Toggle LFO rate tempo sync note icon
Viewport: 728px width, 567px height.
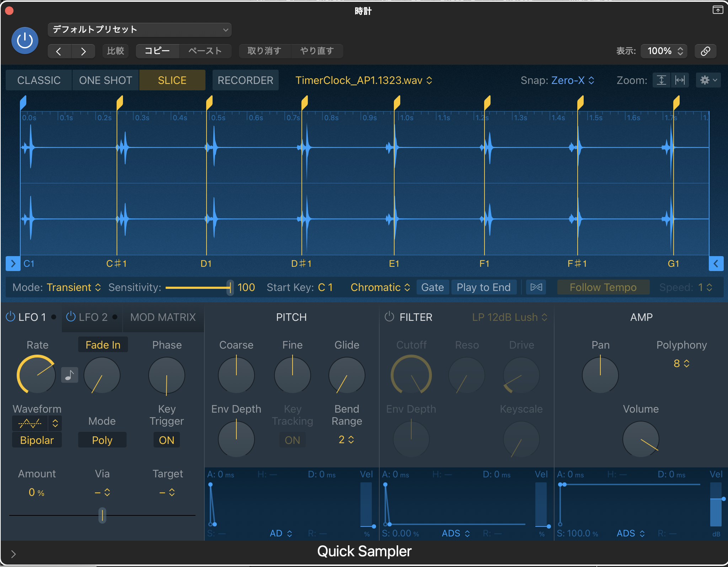tap(70, 375)
